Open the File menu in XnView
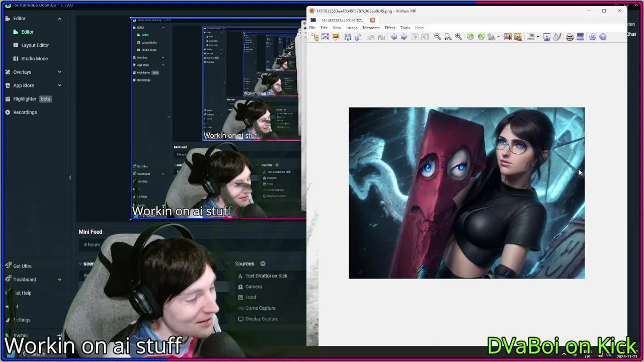This screenshot has width=644, height=362. (x=312, y=28)
